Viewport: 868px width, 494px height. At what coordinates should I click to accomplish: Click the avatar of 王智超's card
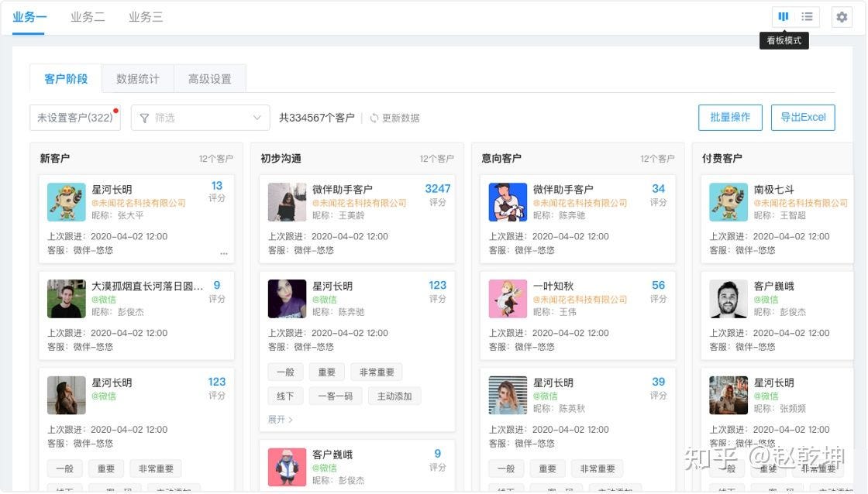coord(728,202)
